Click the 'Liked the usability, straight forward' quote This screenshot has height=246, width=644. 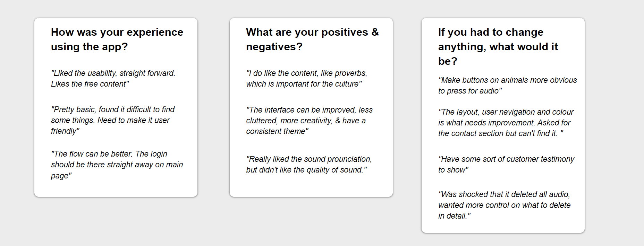[113, 78]
